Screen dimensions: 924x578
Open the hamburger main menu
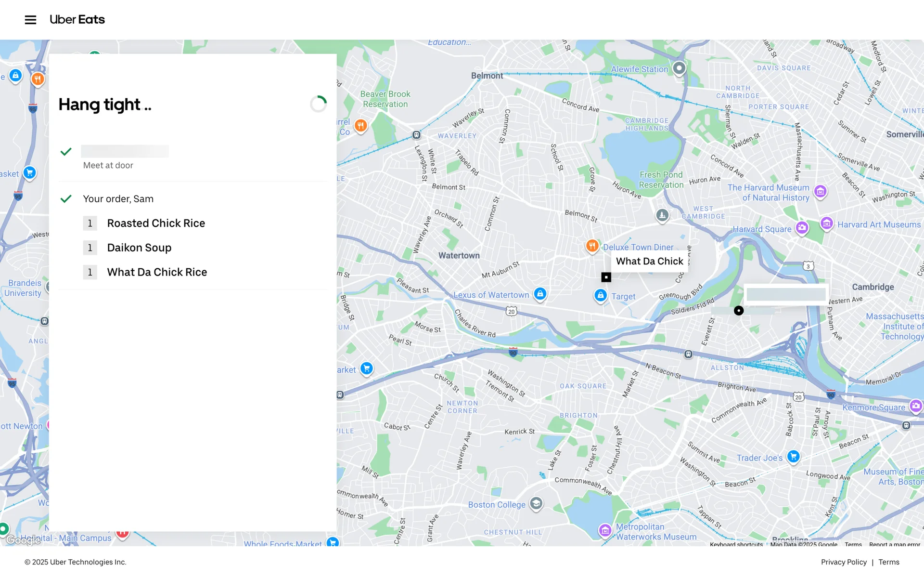coord(30,20)
